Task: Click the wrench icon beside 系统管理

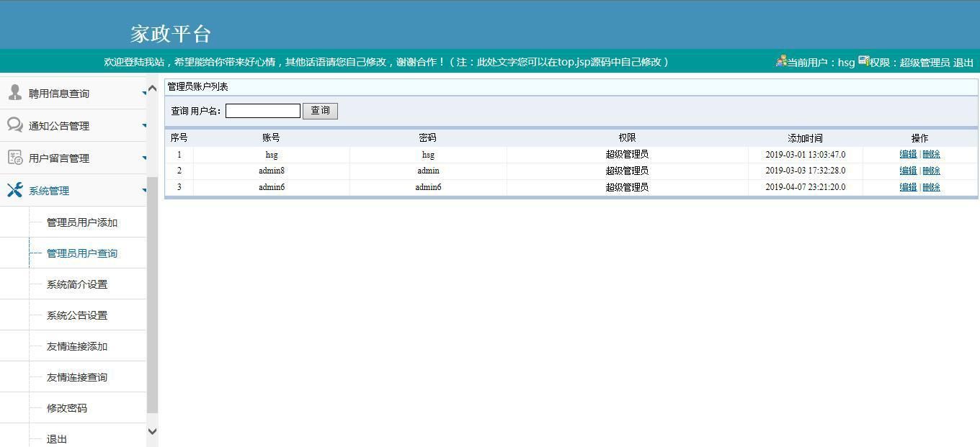Action: [14, 190]
